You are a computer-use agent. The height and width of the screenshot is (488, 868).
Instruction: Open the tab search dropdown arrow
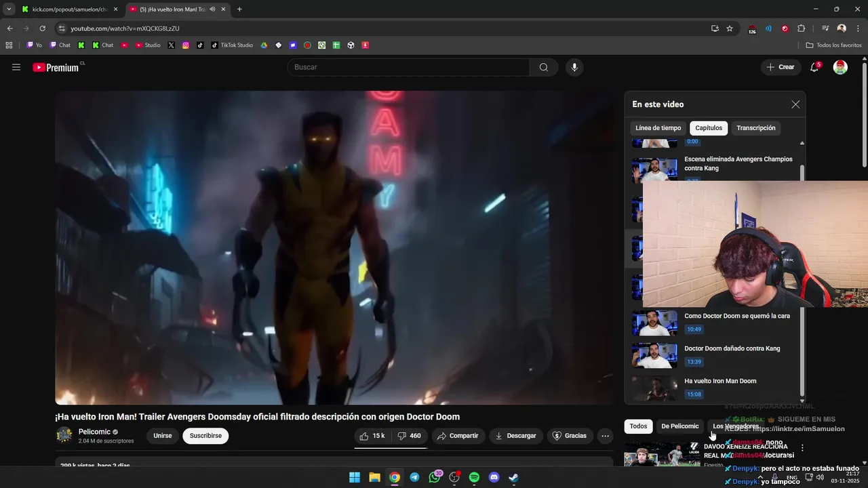(8, 9)
